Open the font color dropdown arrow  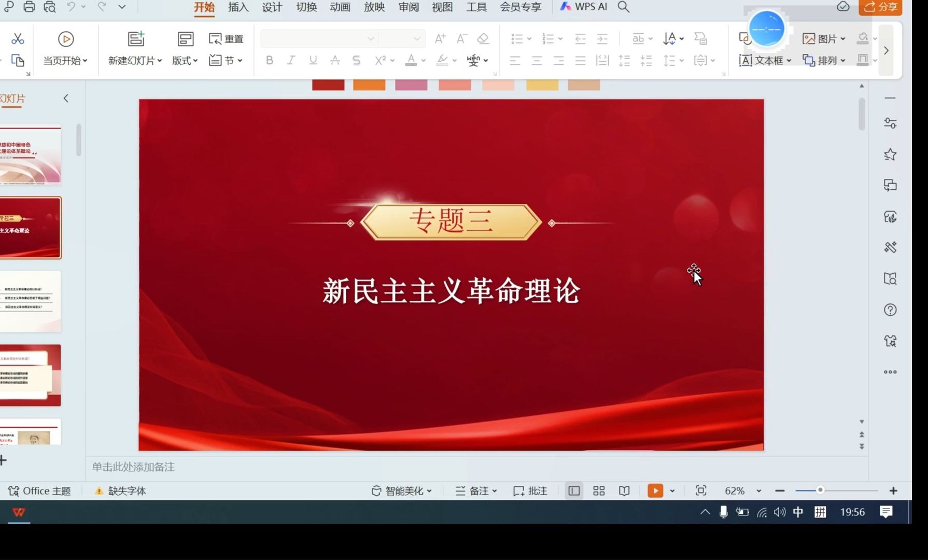click(x=424, y=61)
